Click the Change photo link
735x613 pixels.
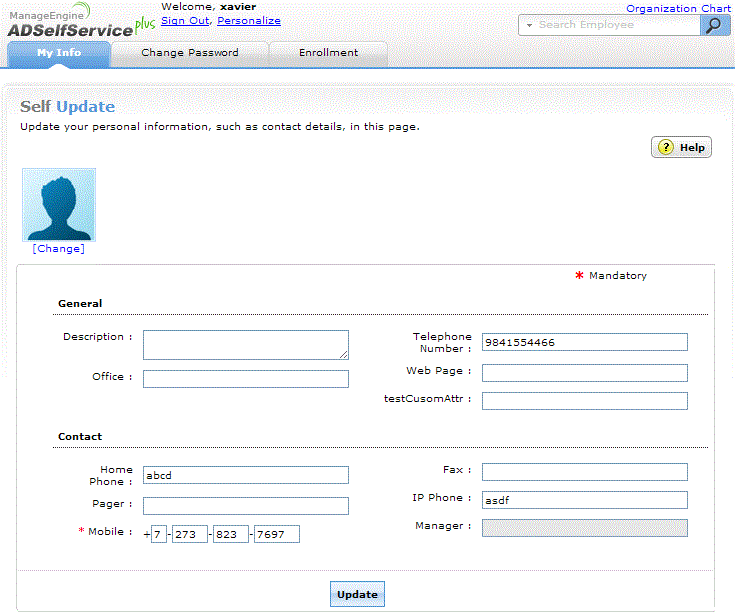tap(58, 248)
